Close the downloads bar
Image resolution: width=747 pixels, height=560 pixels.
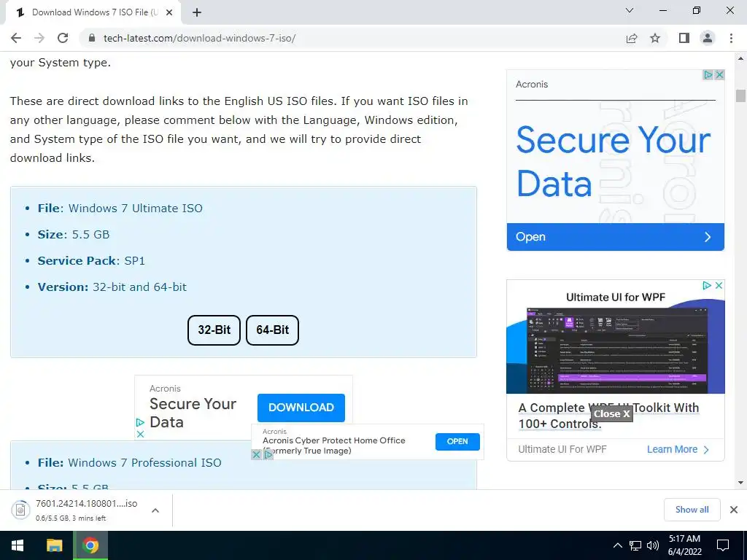[x=734, y=510]
